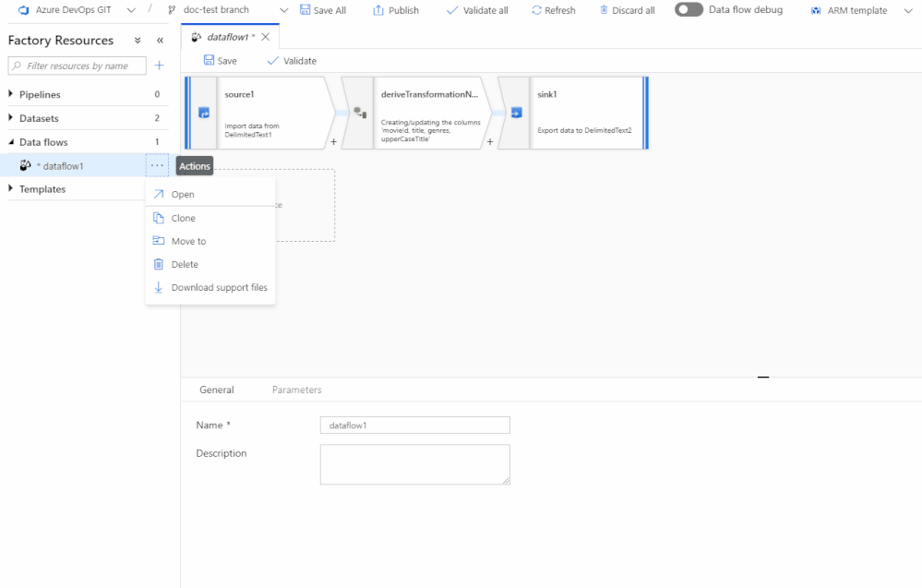Expand all Factory Resources with double chevron
The image size is (922, 588).
pyautogui.click(x=138, y=40)
